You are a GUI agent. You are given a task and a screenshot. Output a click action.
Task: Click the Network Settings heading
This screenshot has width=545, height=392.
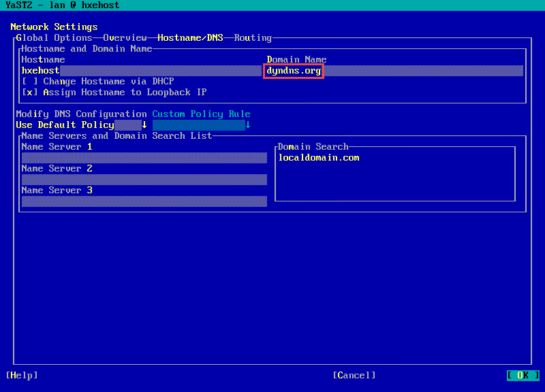[x=54, y=27]
